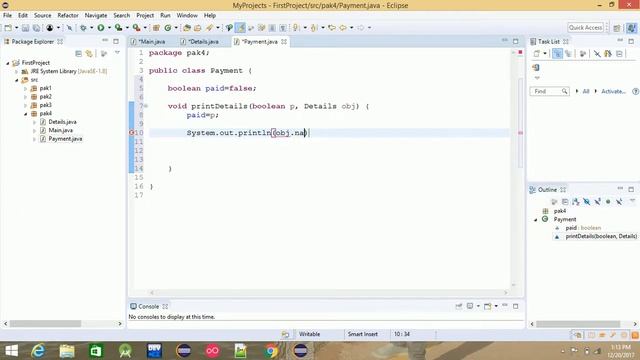This screenshot has height=360, width=640.
Task: Click Focus on Workweek icon in Task List
Action: point(582,53)
